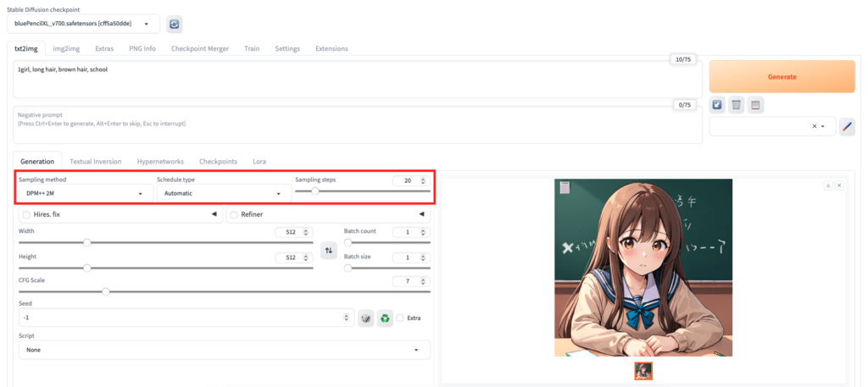Tick the Extra seed checkbox
868x387 pixels.
pyautogui.click(x=401, y=318)
